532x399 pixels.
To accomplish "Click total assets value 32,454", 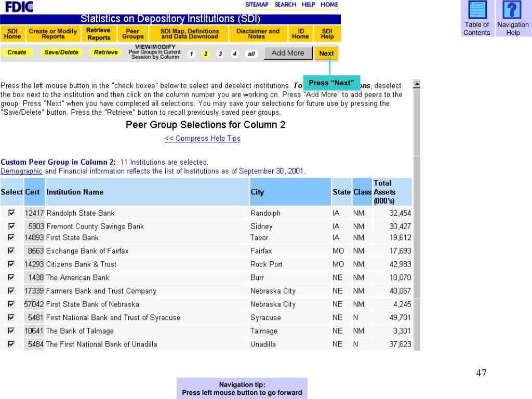I will pyautogui.click(x=400, y=213).
